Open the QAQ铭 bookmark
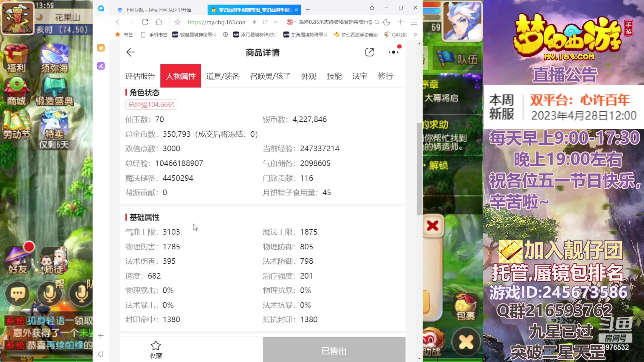 (395, 35)
